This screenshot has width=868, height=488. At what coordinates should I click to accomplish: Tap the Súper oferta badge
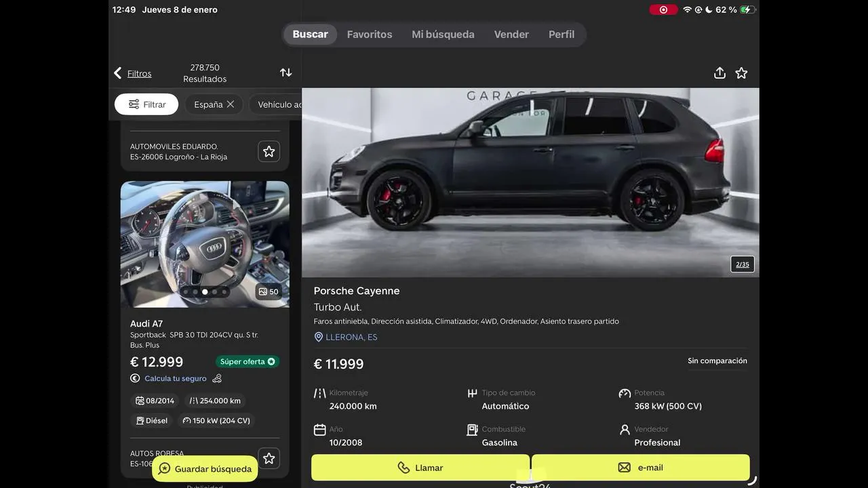(x=248, y=361)
